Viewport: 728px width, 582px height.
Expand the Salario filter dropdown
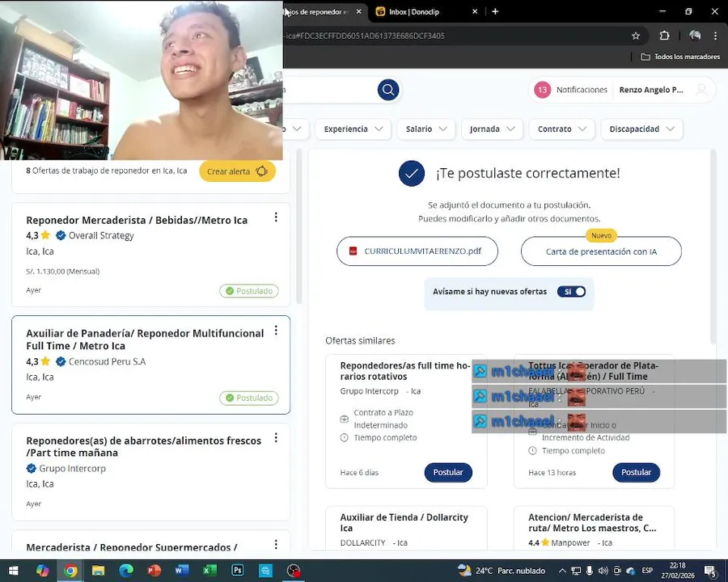pos(426,129)
